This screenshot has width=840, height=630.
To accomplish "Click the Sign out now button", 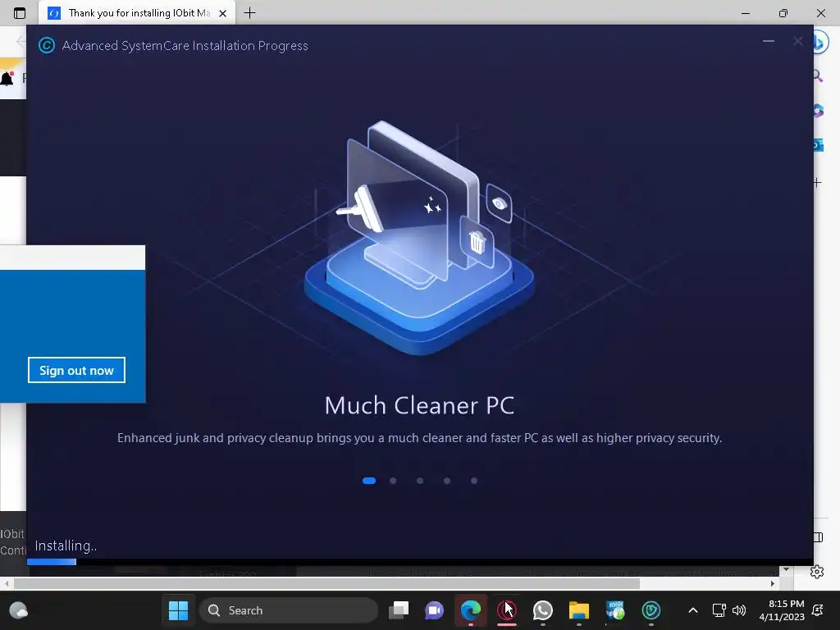I will click(76, 370).
